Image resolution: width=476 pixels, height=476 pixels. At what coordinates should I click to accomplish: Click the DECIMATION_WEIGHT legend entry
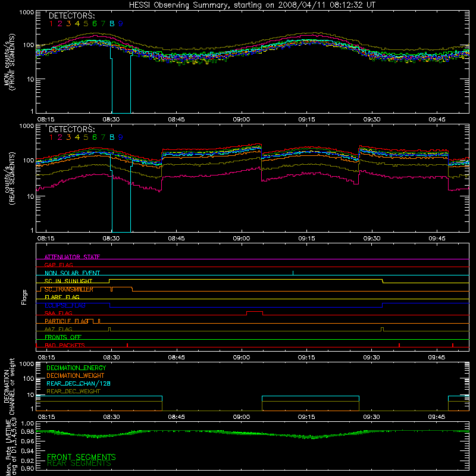[x=76, y=375]
